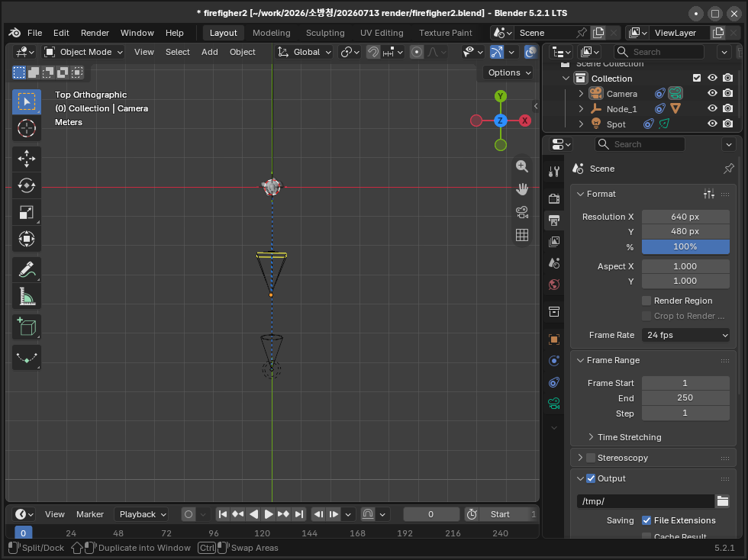Open the Object Constraints properties tab
The height and width of the screenshot is (560, 748).
(x=554, y=382)
